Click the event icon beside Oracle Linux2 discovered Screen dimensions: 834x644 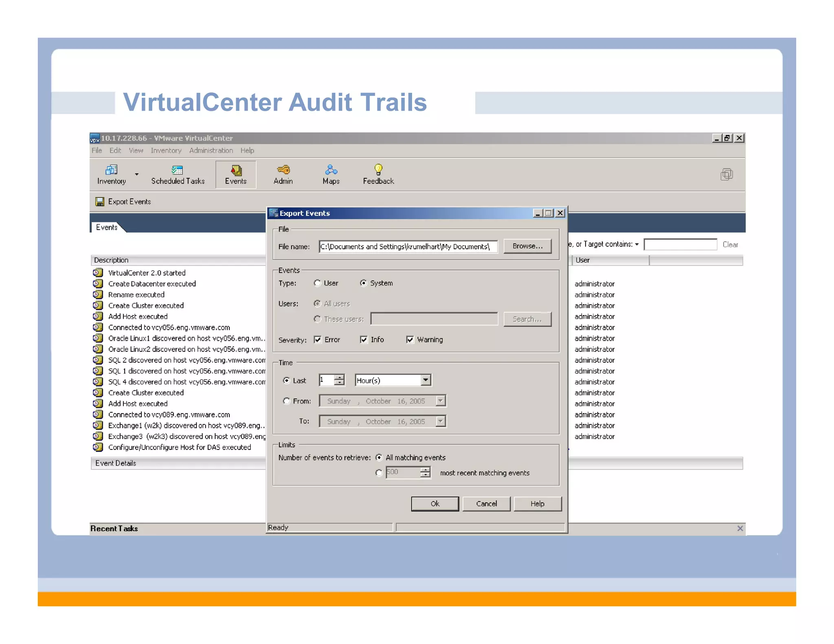coord(98,349)
